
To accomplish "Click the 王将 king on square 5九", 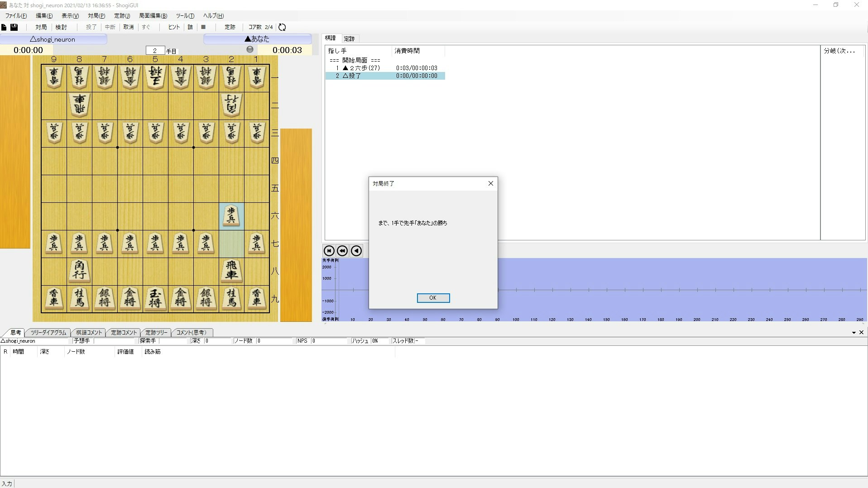I will 155,299.
